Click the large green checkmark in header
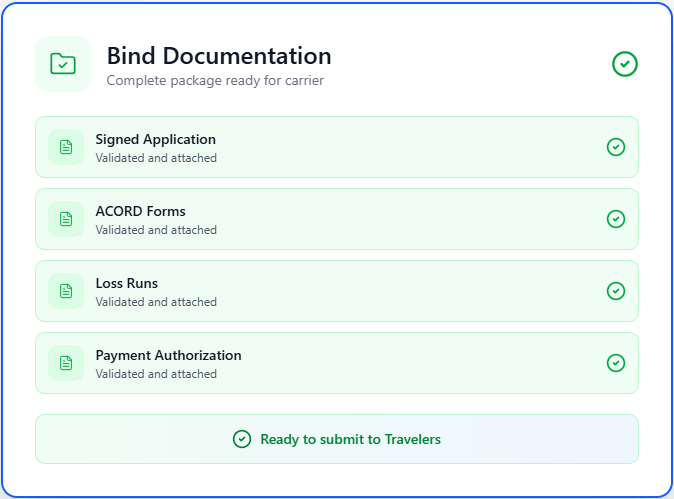This screenshot has height=499, width=674. [x=625, y=64]
